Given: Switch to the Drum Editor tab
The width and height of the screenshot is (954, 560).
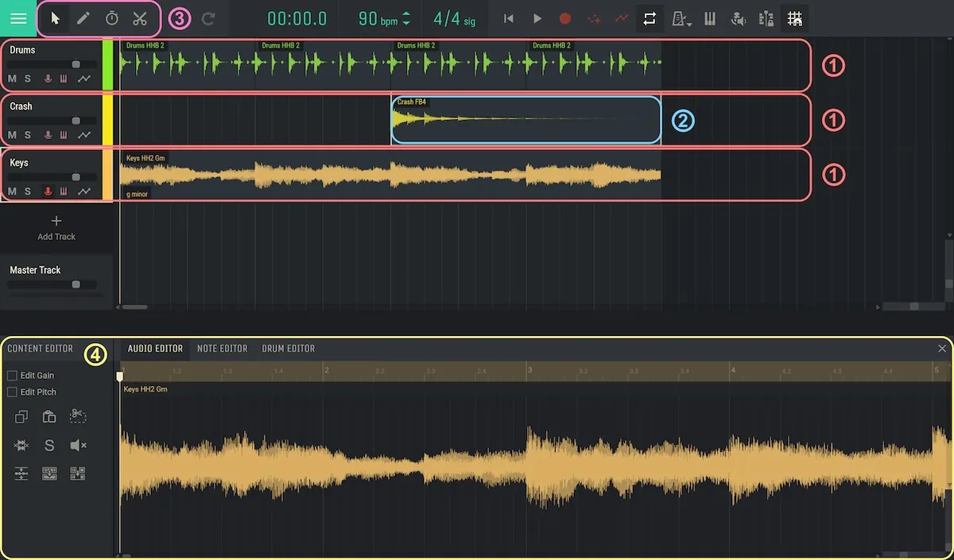Looking at the screenshot, I should [289, 349].
